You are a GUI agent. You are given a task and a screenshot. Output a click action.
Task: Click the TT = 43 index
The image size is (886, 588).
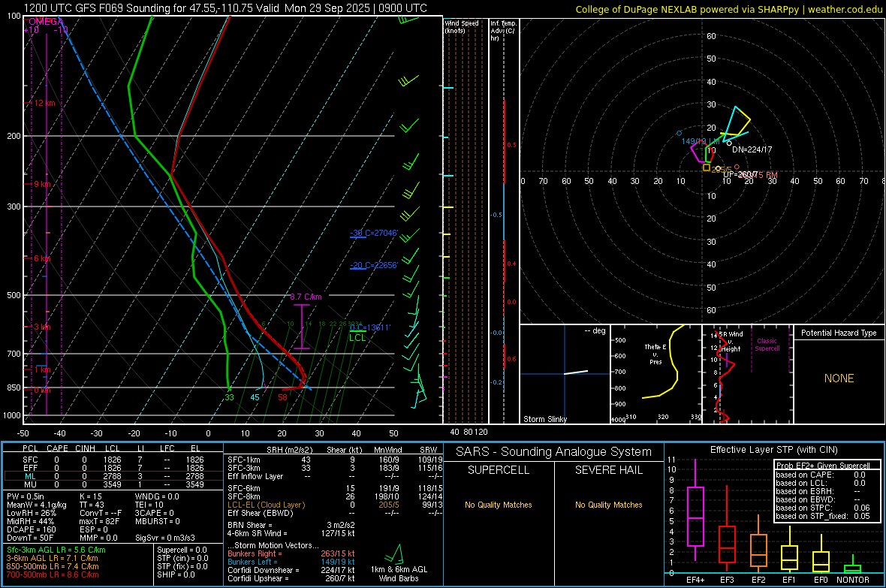(92, 505)
